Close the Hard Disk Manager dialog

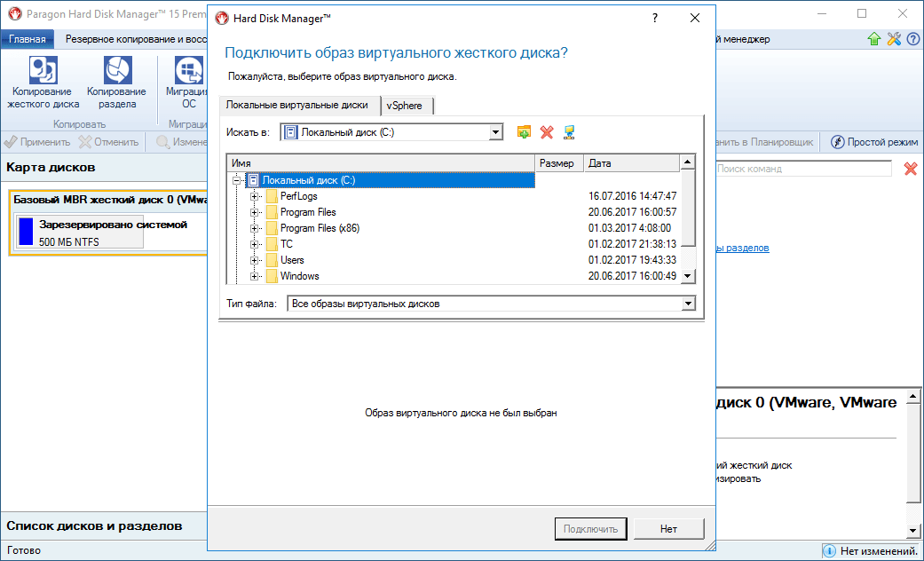point(695,19)
